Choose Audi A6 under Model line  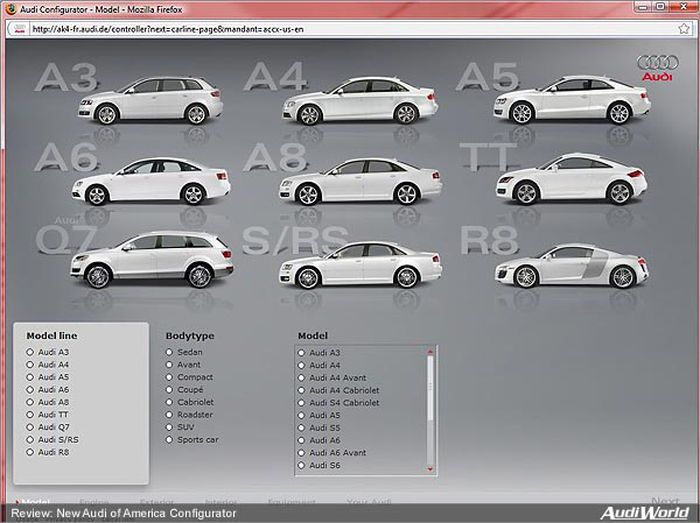[47, 390]
